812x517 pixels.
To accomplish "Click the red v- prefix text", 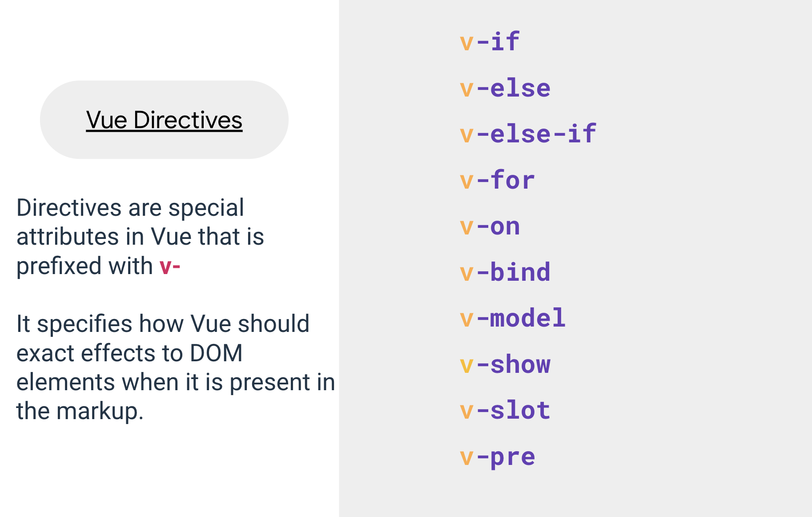I will (170, 266).
